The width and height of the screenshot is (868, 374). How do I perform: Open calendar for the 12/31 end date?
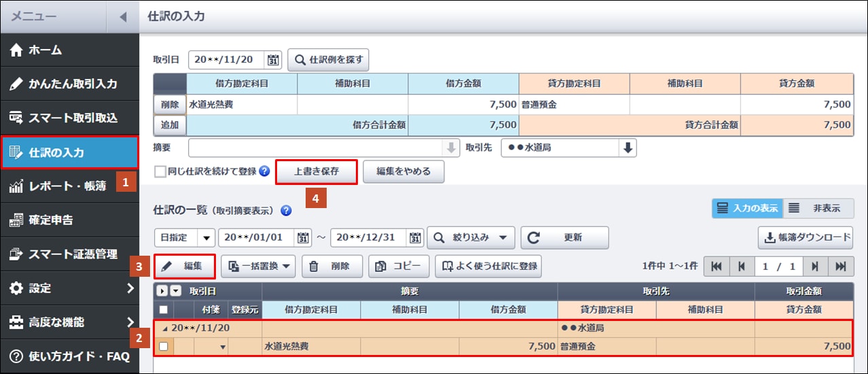click(415, 238)
